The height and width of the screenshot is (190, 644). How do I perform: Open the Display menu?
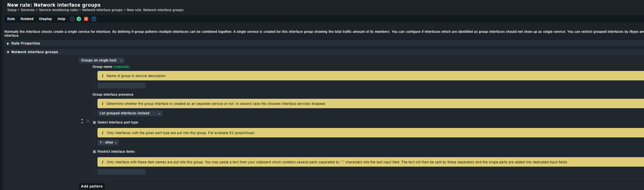pos(45,19)
